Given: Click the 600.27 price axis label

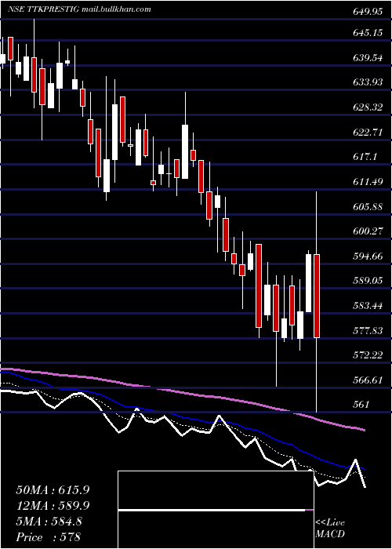Looking at the screenshot, I should 368,231.
